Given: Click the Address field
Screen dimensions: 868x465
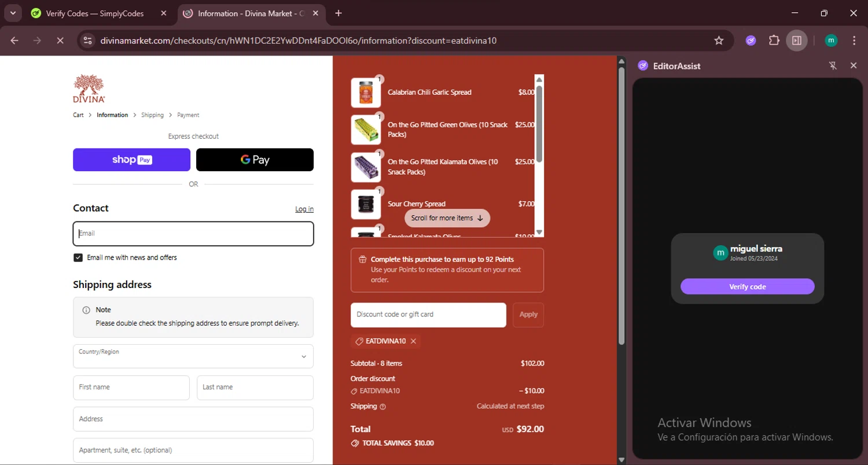Looking at the screenshot, I should coord(193,419).
